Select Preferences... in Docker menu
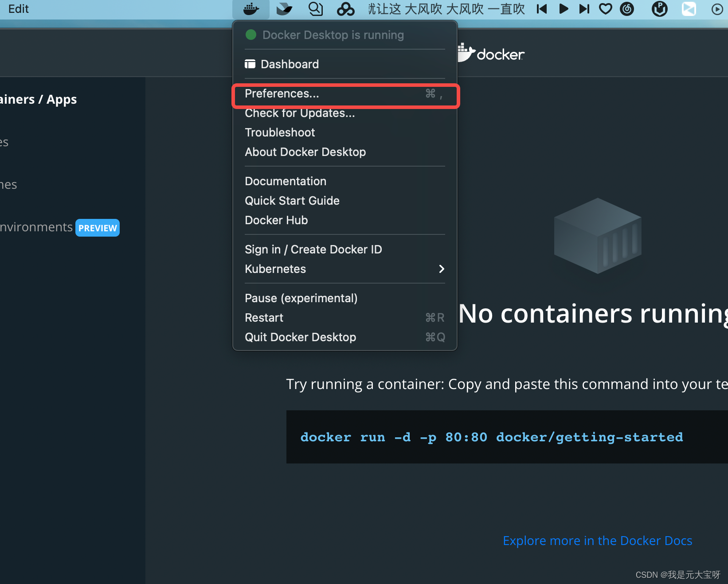 [344, 93]
